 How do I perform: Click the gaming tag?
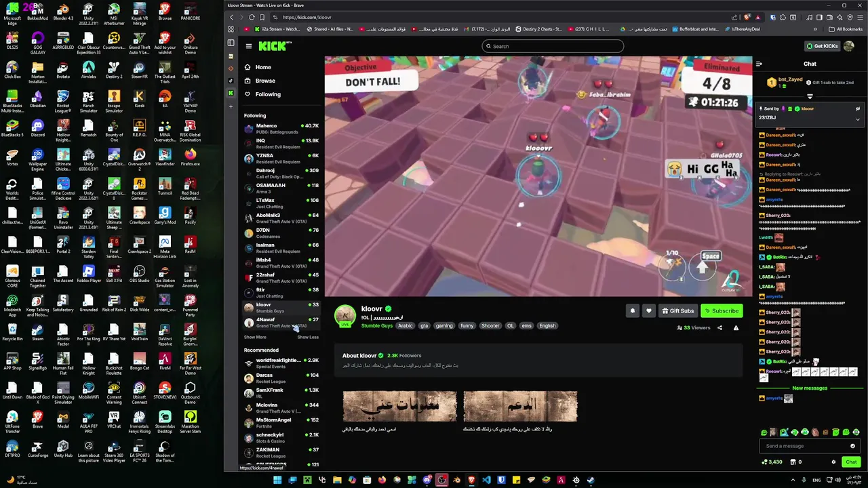tap(444, 326)
